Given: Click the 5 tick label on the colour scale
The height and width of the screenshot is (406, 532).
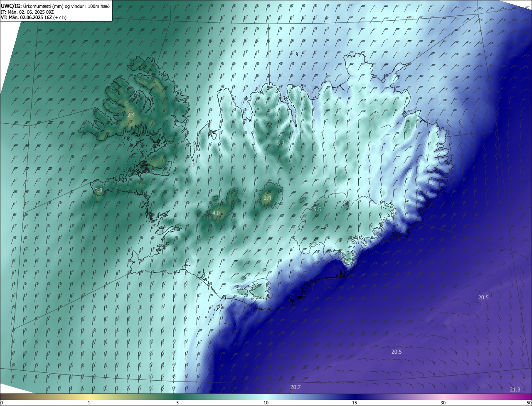Looking at the screenshot, I should [x=177, y=403].
